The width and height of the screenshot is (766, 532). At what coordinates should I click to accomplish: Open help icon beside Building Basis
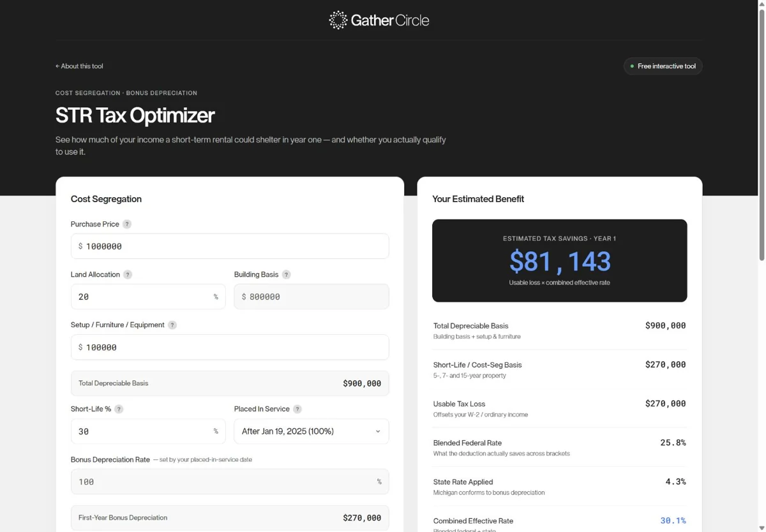point(287,274)
